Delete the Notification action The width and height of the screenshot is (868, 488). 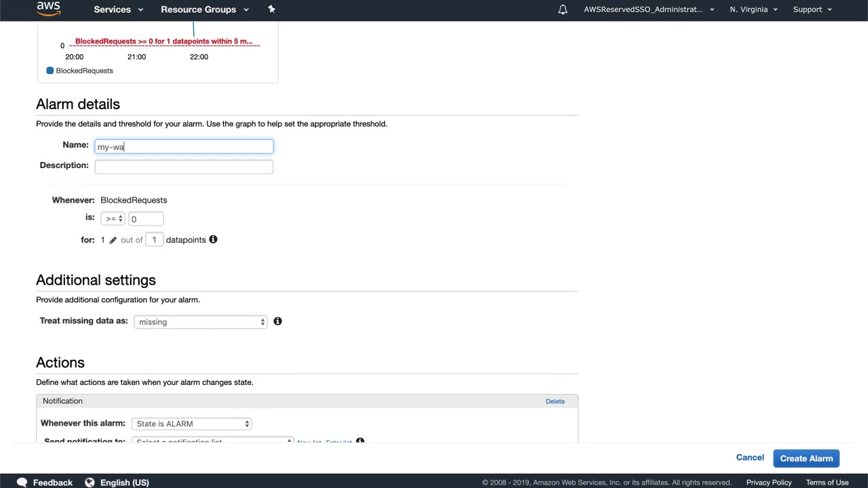pyautogui.click(x=555, y=401)
